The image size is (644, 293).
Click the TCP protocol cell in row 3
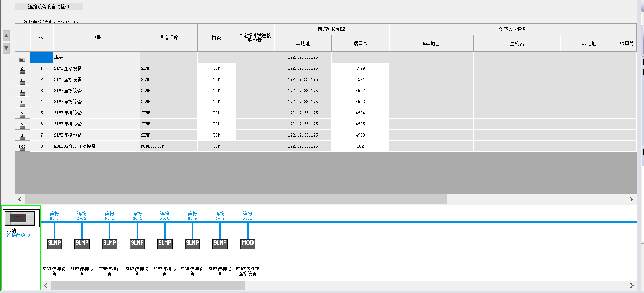216,91
